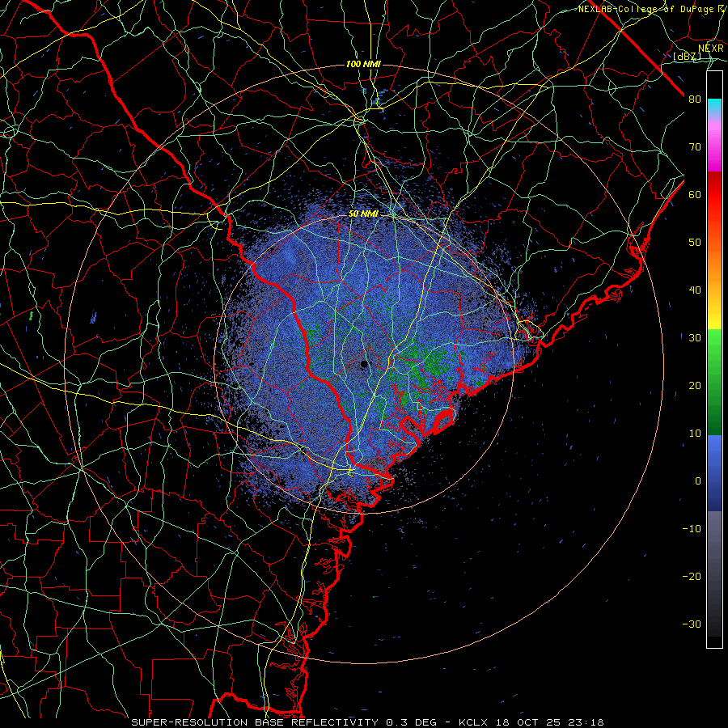Click the -10 dBZ scale value
Viewport: 728px width, 728px height.
(692, 529)
